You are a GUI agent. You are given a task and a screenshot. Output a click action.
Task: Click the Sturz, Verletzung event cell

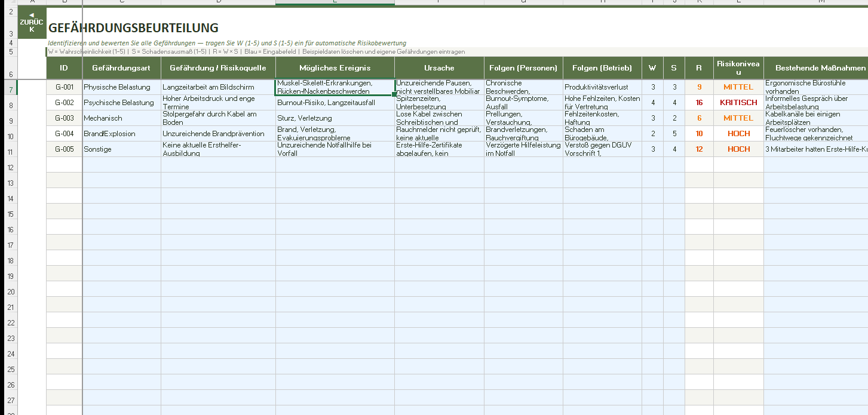click(x=335, y=118)
